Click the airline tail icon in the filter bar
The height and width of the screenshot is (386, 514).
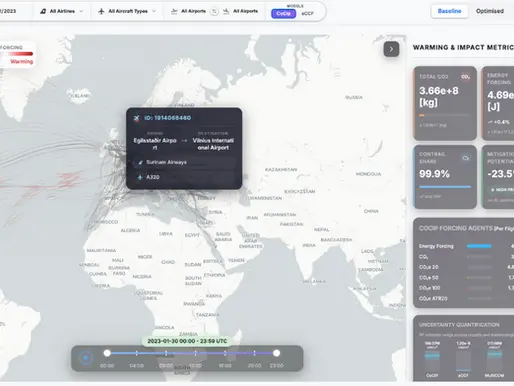pos(43,11)
